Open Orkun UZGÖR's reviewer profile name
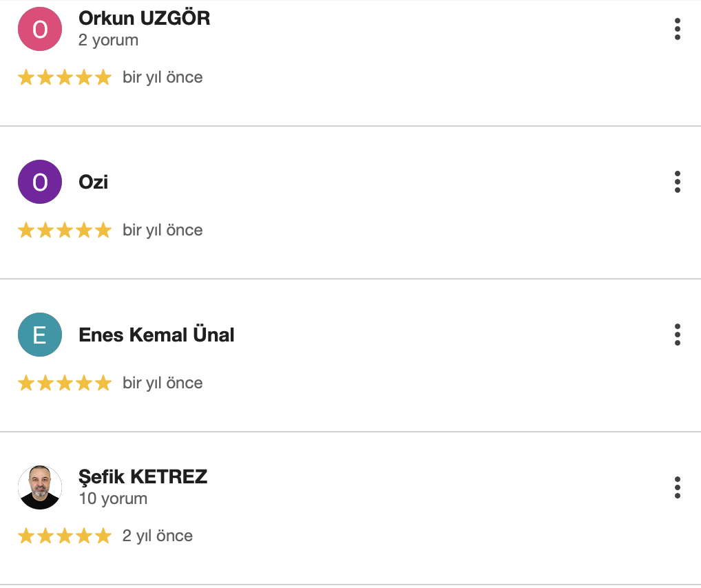 [x=145, y=19]
